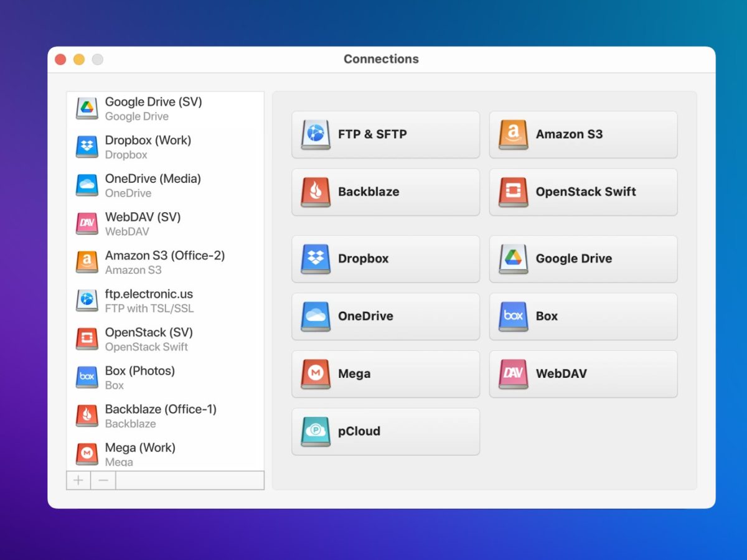747x560 pixels.
Task: Select ftp.electronic.us connection
Action: [x=149, y=301]
